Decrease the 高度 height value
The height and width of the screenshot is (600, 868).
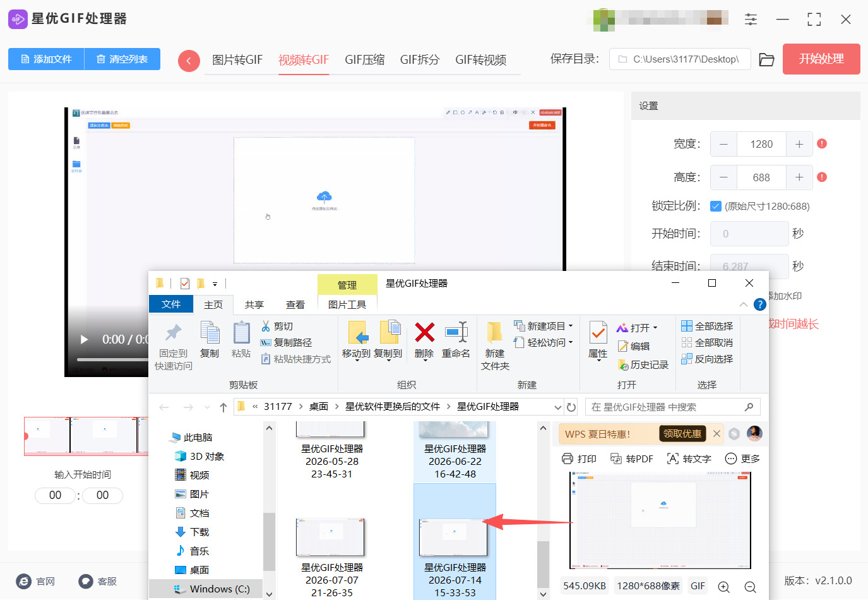click(x=723, y=177)
